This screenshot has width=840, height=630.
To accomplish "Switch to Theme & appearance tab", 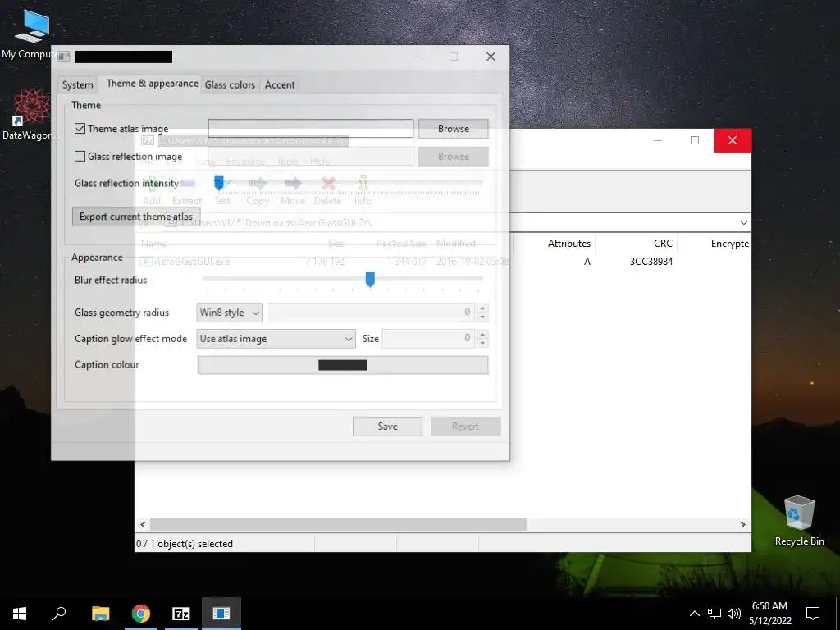I will coord(152,84).
